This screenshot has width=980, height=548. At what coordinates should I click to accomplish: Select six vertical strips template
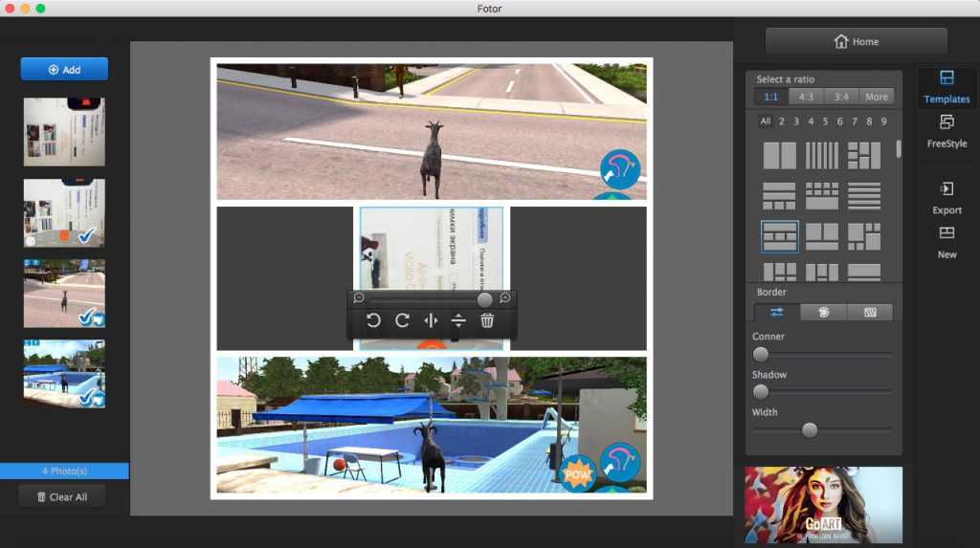[822, 156]
